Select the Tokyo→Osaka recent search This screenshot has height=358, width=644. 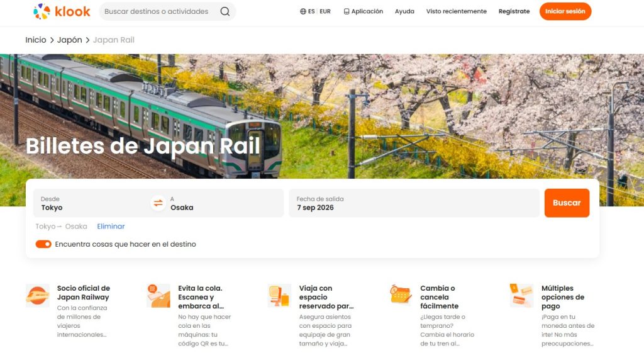pos(61,227)
